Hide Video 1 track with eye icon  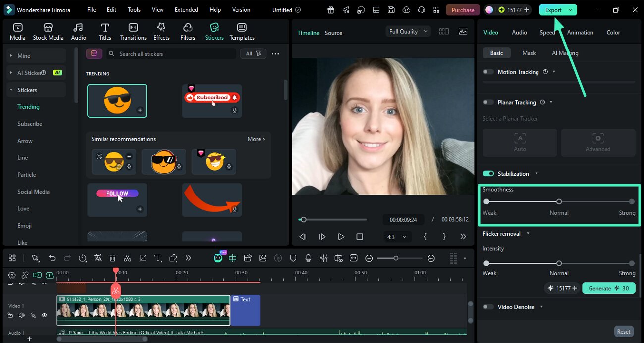pos(44,315)
